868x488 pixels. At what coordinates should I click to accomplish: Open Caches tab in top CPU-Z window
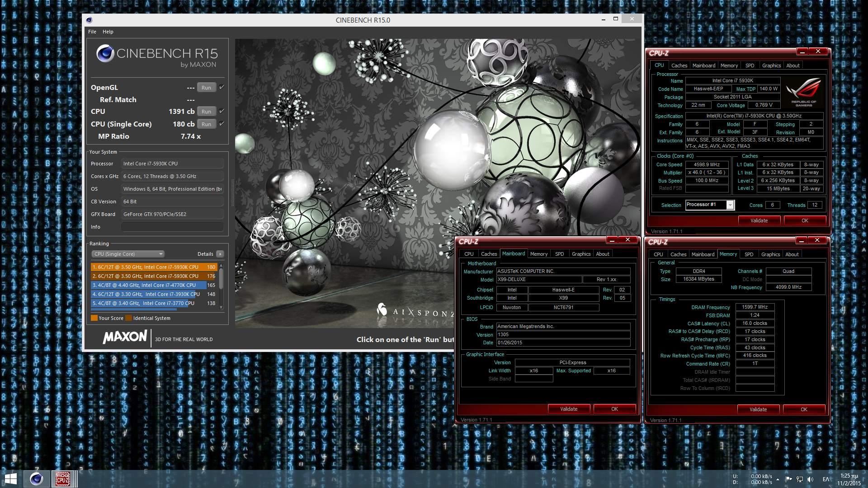coord(679,66)
